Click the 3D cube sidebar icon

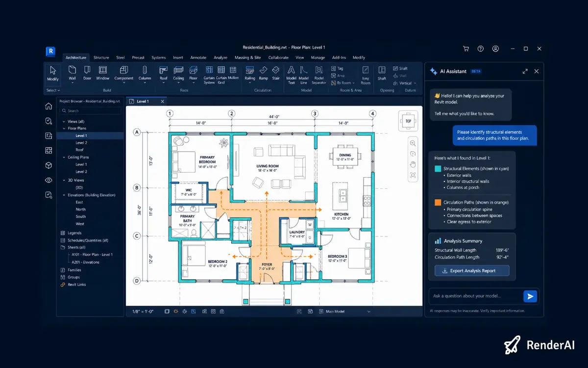[x=49, y=165]
